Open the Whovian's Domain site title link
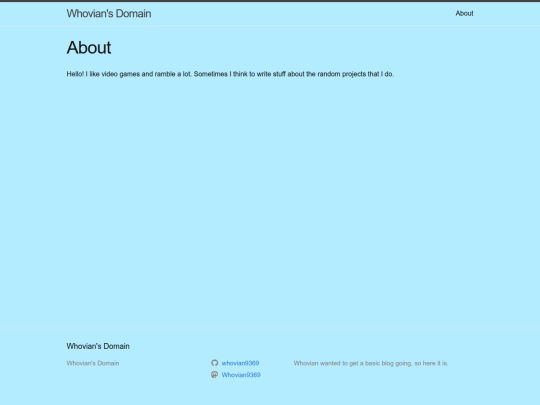 [109, 13]
